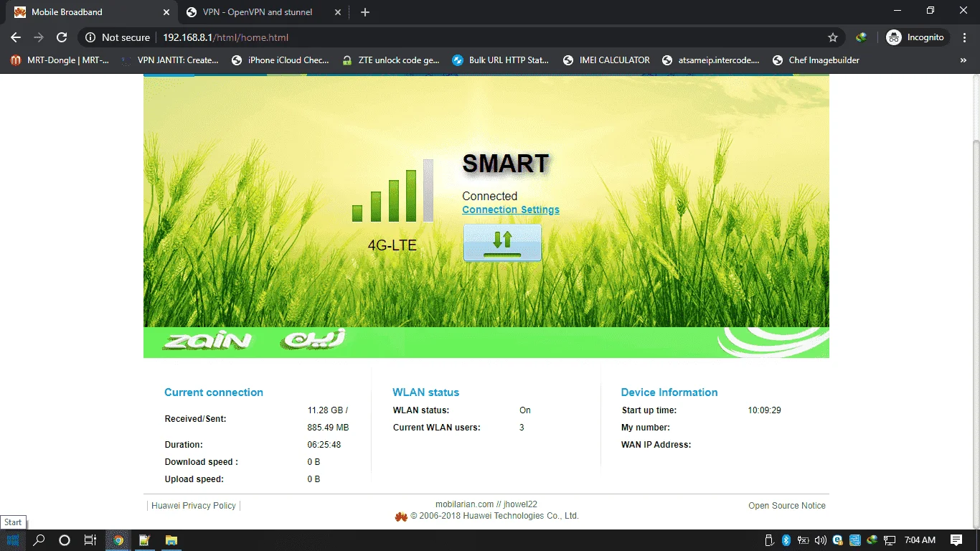Open a new browser tab

(x=365, y=12)
